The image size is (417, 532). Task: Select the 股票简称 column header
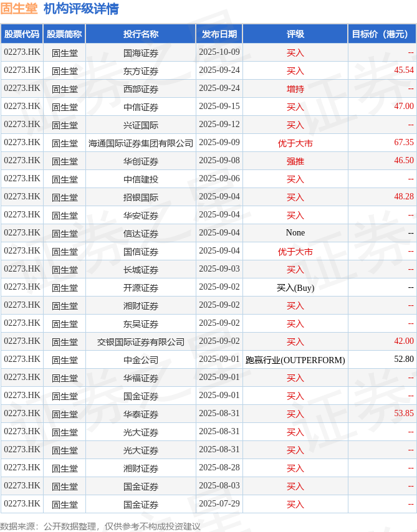coord(64,34)
